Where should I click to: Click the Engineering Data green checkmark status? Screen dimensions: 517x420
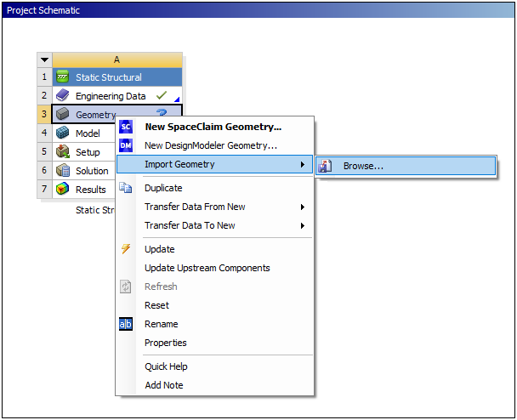(x=162, y=95)
